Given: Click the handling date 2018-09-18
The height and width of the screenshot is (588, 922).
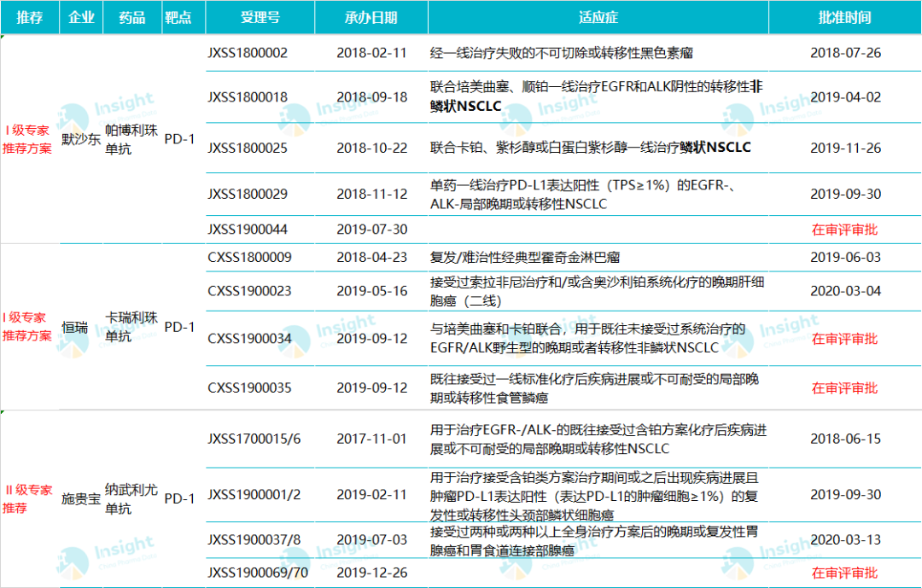Looking at the screenshot, I should (x=371, y=97).
